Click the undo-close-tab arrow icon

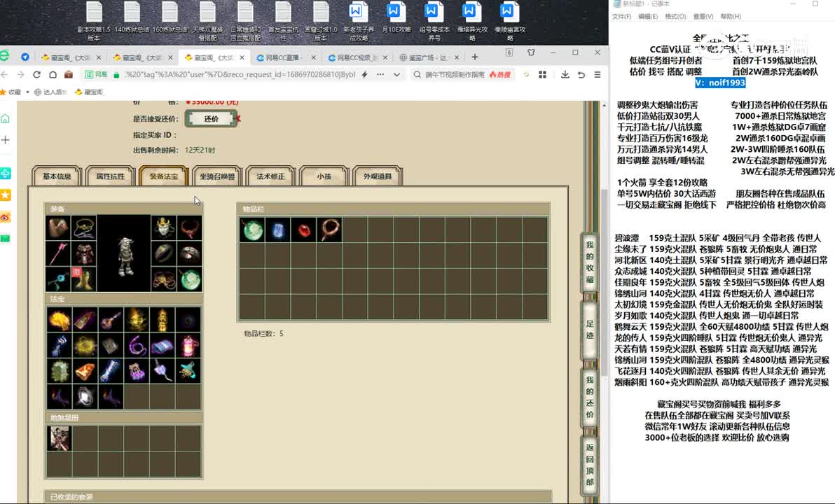tap(581, 74)
